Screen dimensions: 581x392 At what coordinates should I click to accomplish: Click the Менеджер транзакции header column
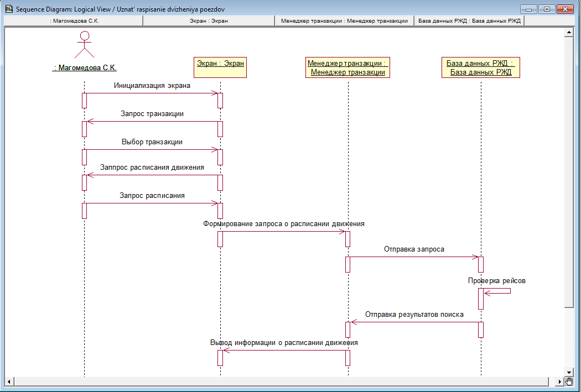344,20
